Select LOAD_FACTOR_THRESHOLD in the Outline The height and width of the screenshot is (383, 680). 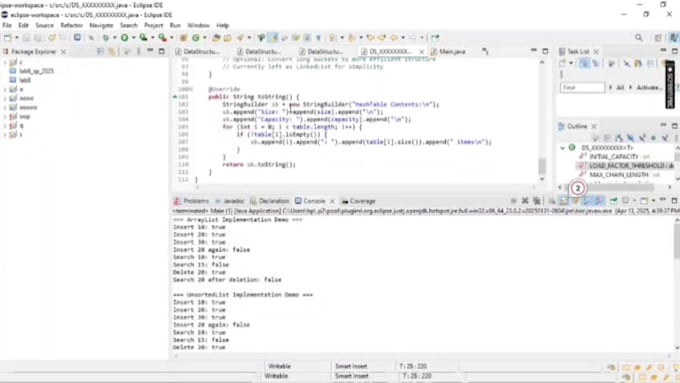tap(626, 166)
